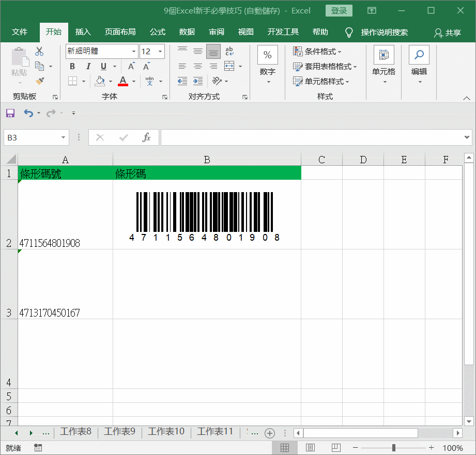
Task: Open the font name dropdown
Action: pos(133,51)
